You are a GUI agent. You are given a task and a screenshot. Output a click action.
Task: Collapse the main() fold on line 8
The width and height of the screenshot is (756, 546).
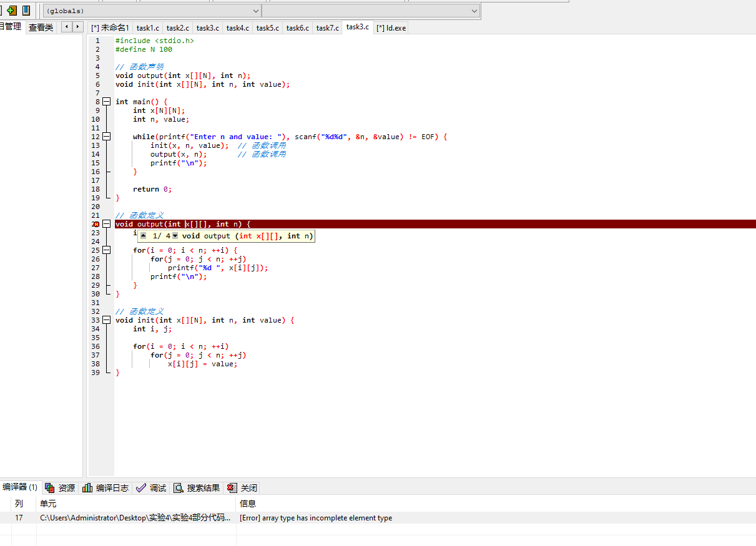pos(107,102)
